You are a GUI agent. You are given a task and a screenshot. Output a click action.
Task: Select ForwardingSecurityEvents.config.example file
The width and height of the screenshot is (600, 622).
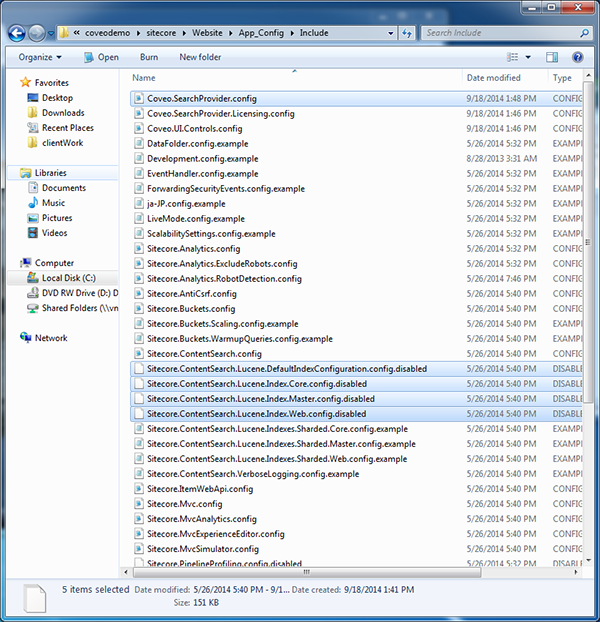click(226, 189)
